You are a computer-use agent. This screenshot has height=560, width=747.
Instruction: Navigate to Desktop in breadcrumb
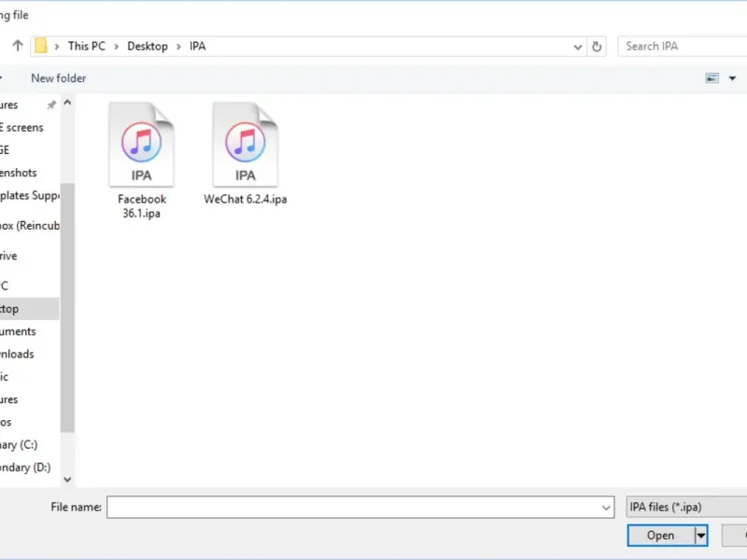(x=148, y=46)
